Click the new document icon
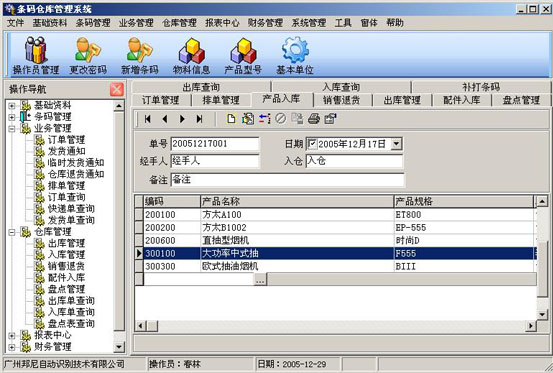 [231, 119]
